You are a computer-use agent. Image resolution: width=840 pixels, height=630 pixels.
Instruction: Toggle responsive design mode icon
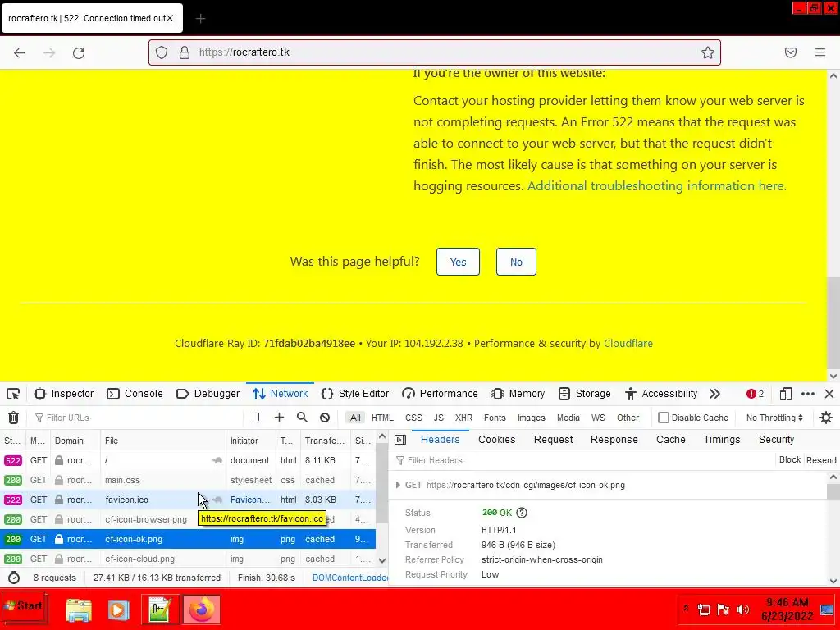point(785,394)
